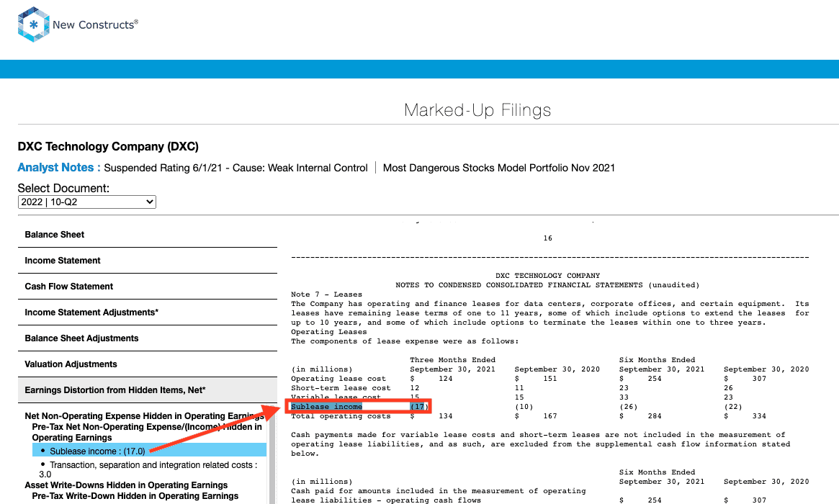Click the total operating costs value '134'
This screenshot has height=504, width=839.
(445, 415)
